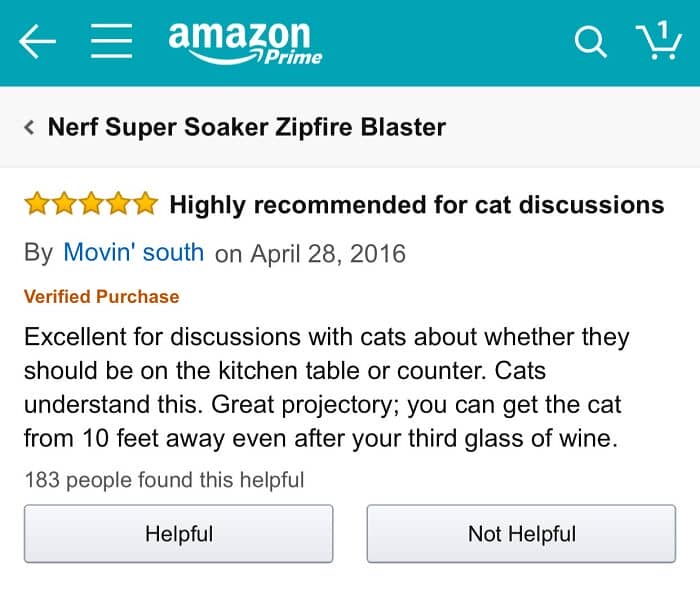Mark the review as Helpful
Screen dimensions: 700x603
click(x=179, y=534)
